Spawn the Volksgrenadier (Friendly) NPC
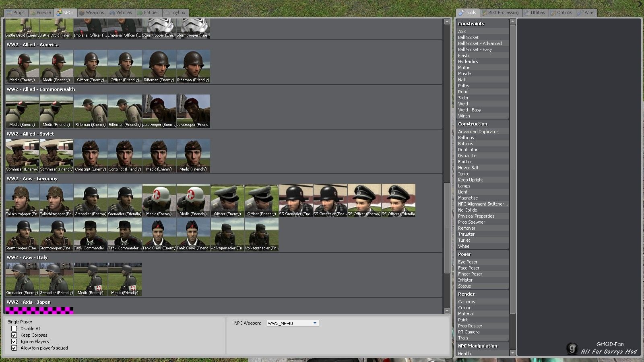 click(x=262, y=234)
